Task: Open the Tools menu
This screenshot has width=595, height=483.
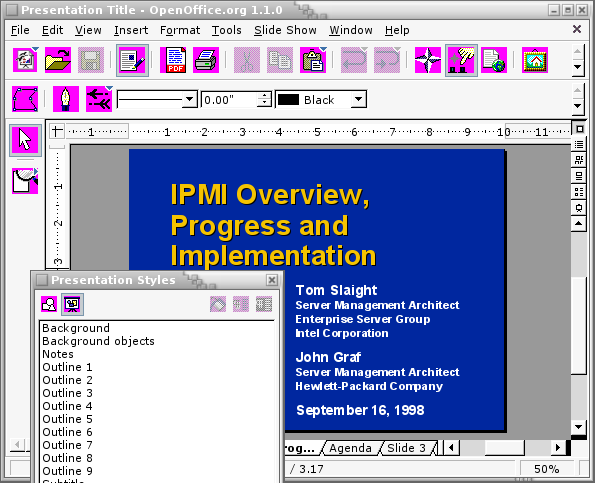Action: (x=227, y=30)
